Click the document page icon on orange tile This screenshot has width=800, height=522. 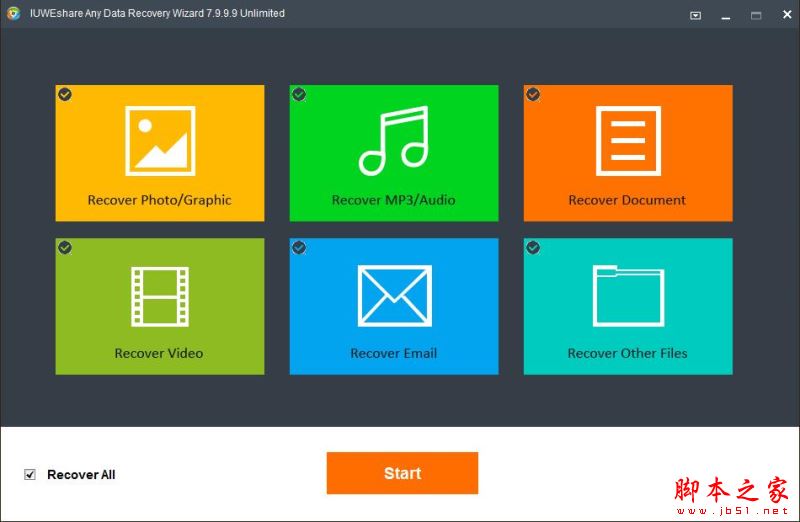tap(628, 141)
